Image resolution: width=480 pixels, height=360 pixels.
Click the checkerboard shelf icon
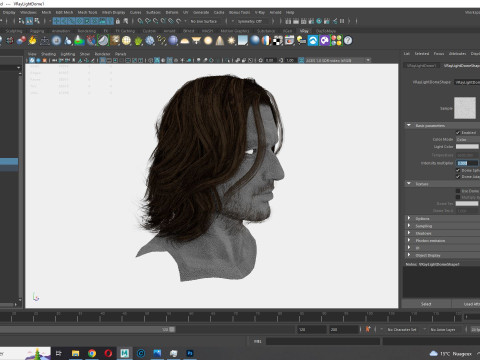[x=278, y=41]
